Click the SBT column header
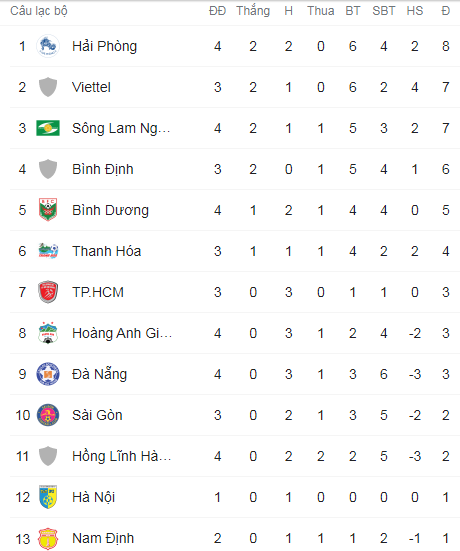This screenshot has height=551, width=460. click(383, 11)
